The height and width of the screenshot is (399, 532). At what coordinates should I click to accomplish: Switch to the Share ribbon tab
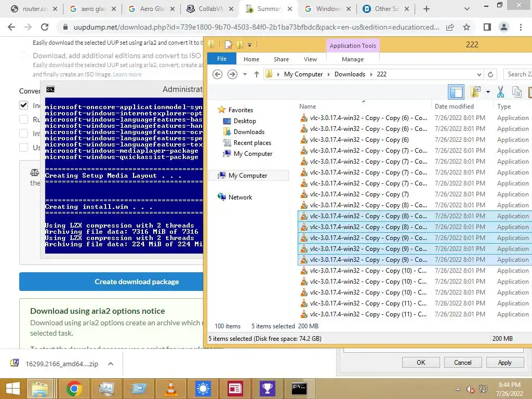(x=281, y=59)
